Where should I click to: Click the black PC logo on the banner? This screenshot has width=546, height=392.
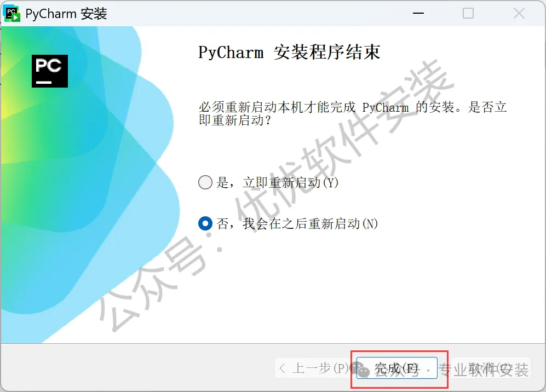pyautogui.click(x=50, y=71)
